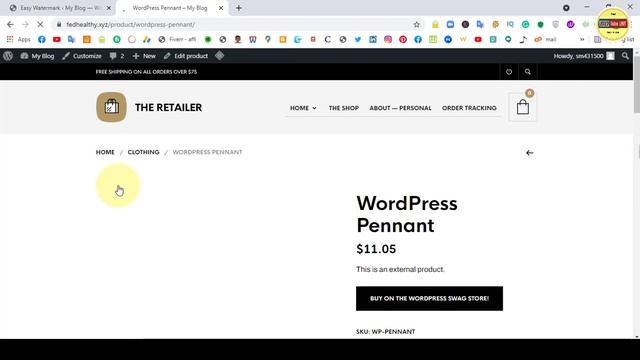Open the Pinterest bookmark
The image size is (640, 360).
(403, 39)
